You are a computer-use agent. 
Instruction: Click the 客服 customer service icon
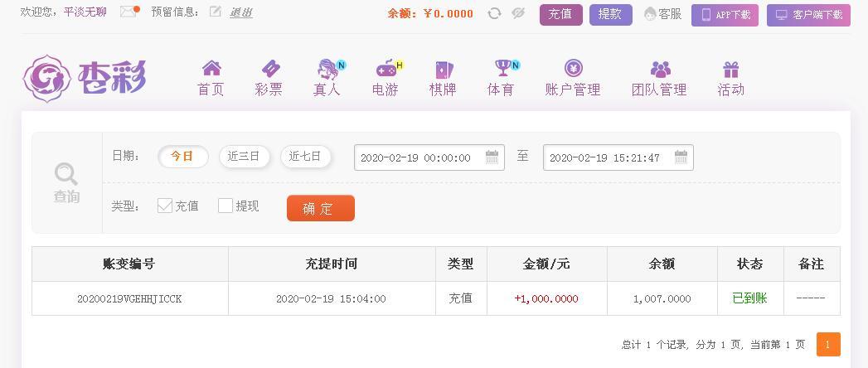(x=651, y=14)
